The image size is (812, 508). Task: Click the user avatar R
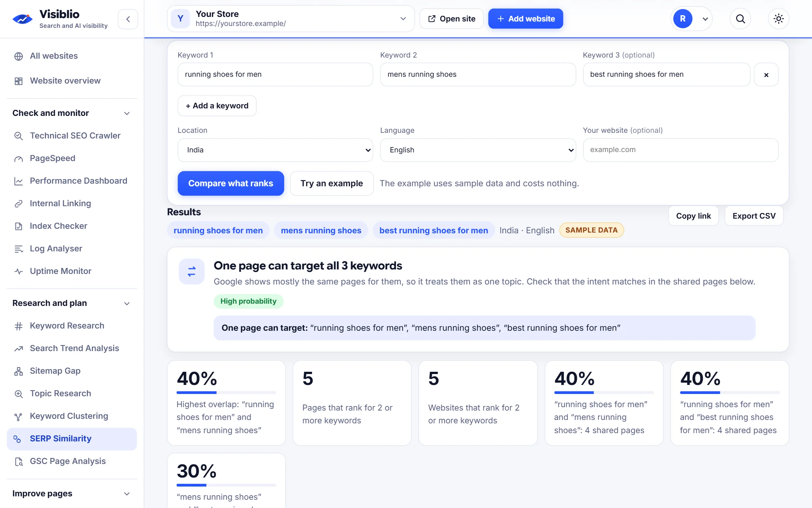click(683, 19)
